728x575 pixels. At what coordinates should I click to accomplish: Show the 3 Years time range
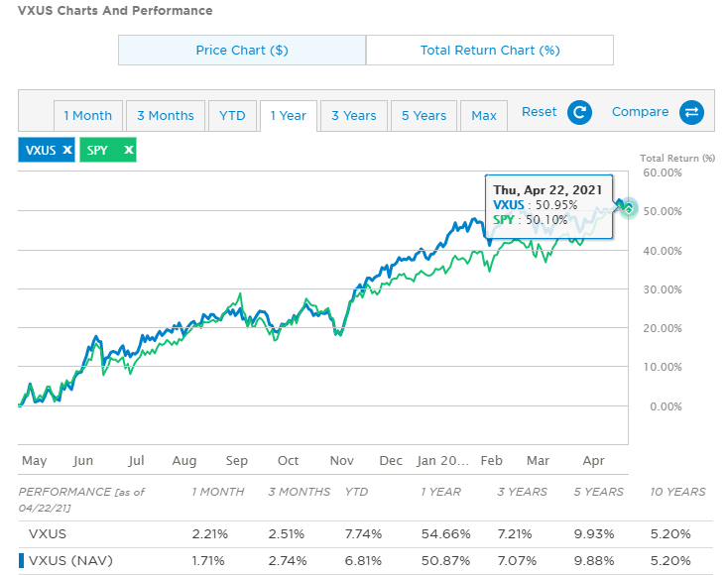(x=354, y=116)
